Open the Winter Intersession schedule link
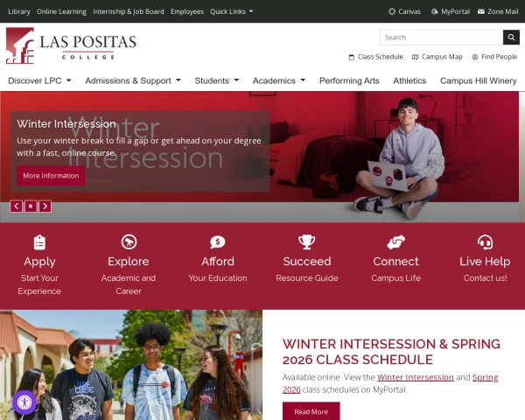 [415, 377]
